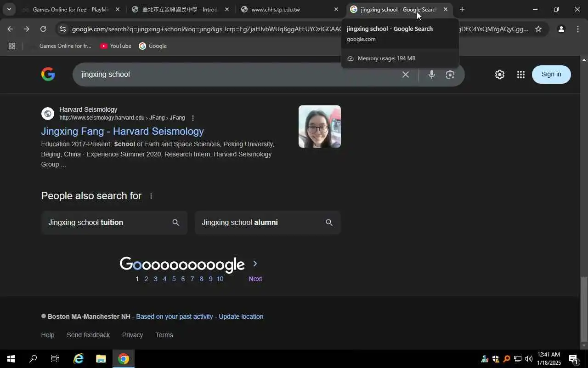Viewport: 588px width, 368px height.
Task: Open the Chrome profile menu
Action: click(561, 29)
